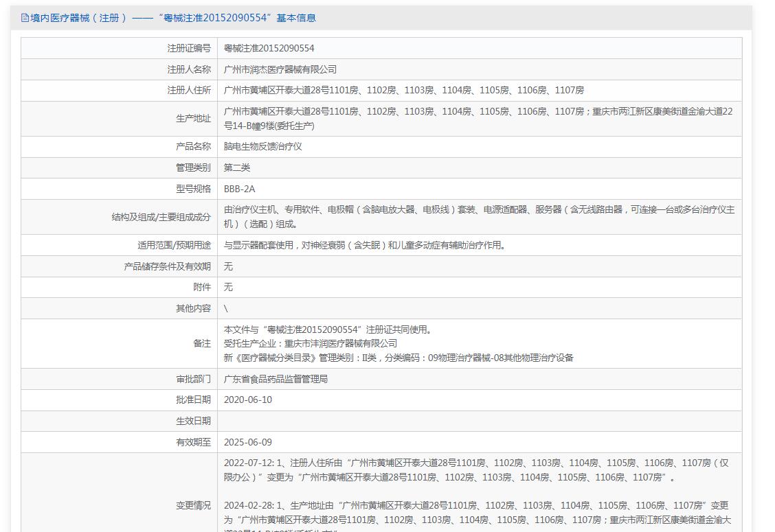Click the approval date 2020-06-10

pyautogui.click(x=248, y=400)
